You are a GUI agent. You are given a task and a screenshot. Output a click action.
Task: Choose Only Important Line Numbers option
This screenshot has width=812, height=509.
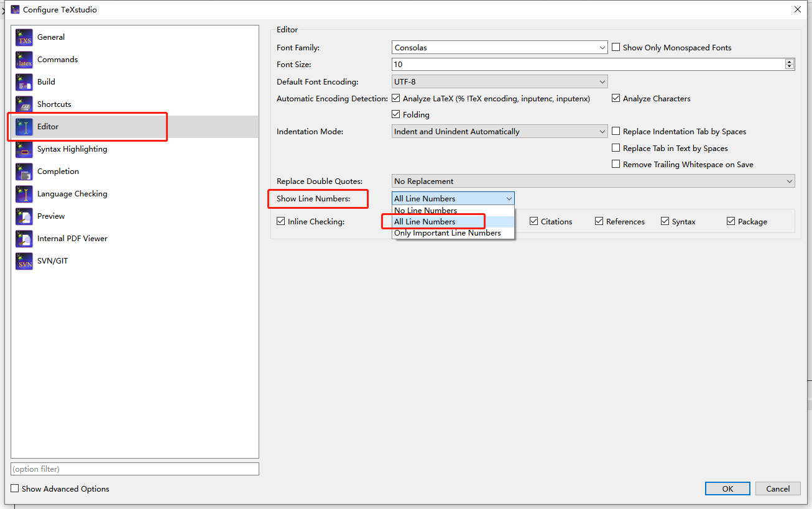(x=453, y=233)
